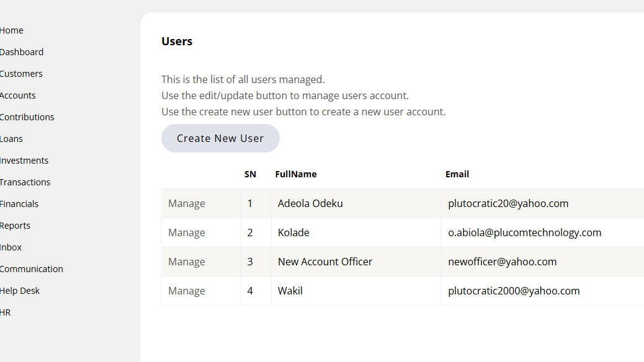This screenshot has width=644, height=362.
Task: Navigate to Loans section
Action: coord(12,139)
